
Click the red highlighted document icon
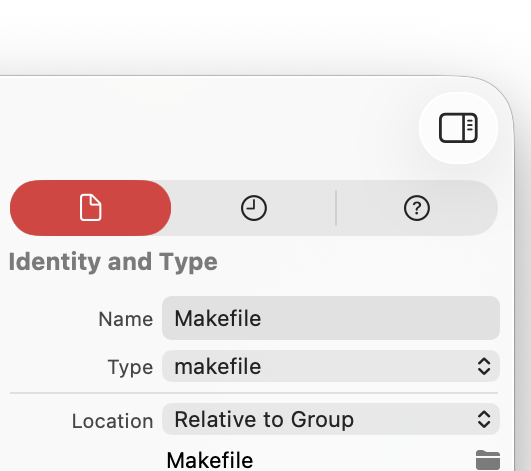[x=90, y=208]
